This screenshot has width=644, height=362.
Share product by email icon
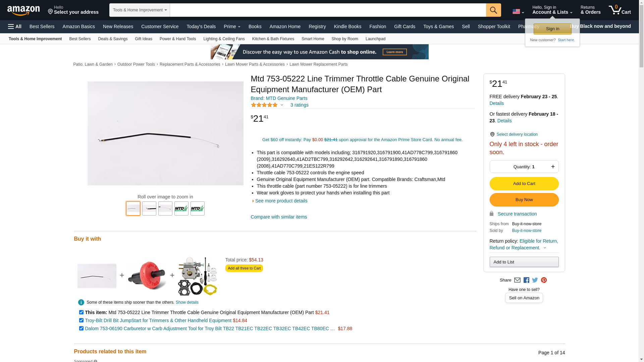click(517, 280)
